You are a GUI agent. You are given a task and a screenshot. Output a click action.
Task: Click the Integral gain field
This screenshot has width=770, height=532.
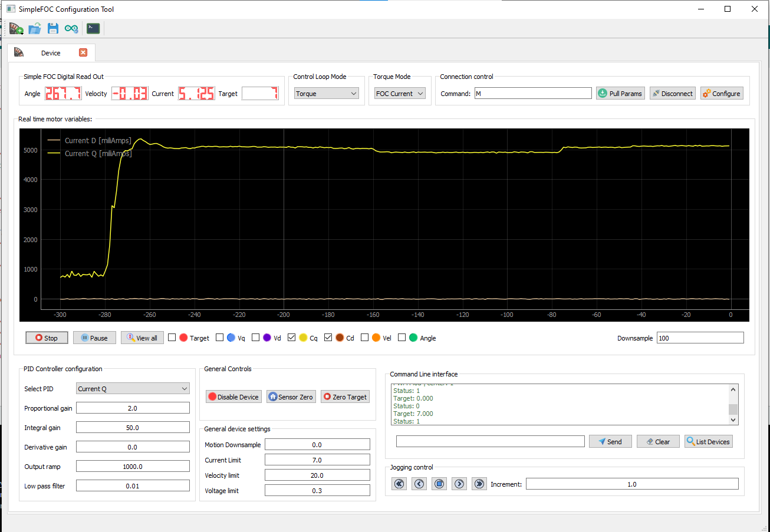tap(133, 428)
